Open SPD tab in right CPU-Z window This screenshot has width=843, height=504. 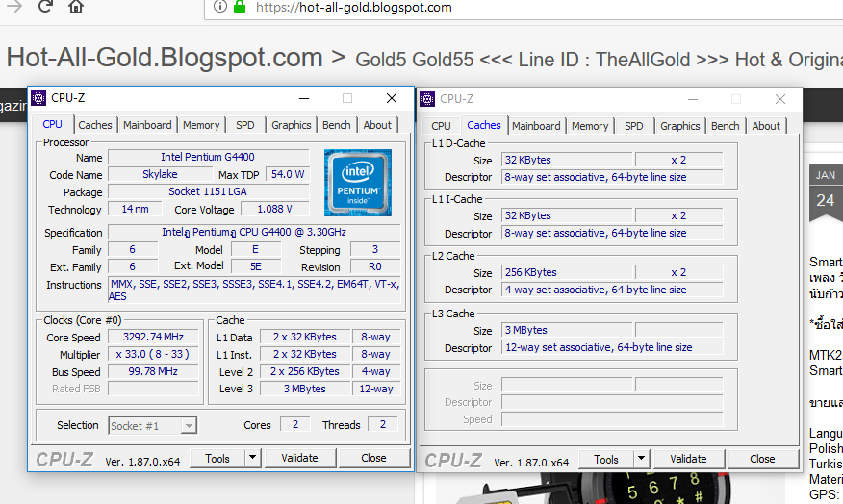[634, 126]
